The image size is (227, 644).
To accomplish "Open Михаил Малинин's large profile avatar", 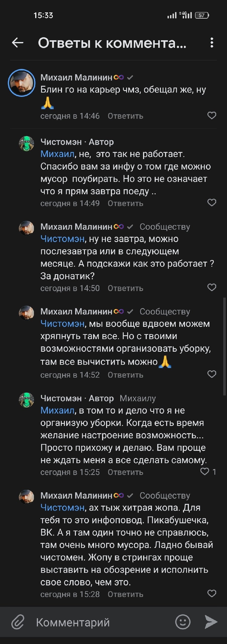I will (22, 83).
